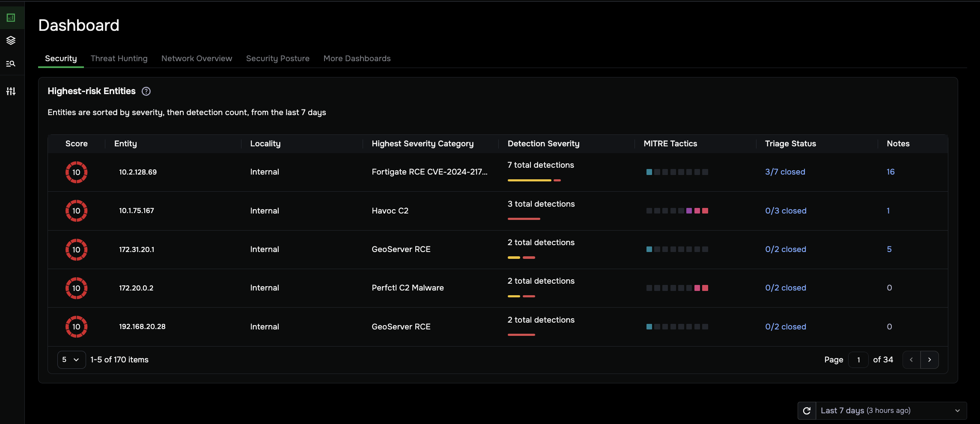Open 0/2 closed link for 172.31.20.1
The height and width of the screenshot is (424, 980).
coord(786,249)
